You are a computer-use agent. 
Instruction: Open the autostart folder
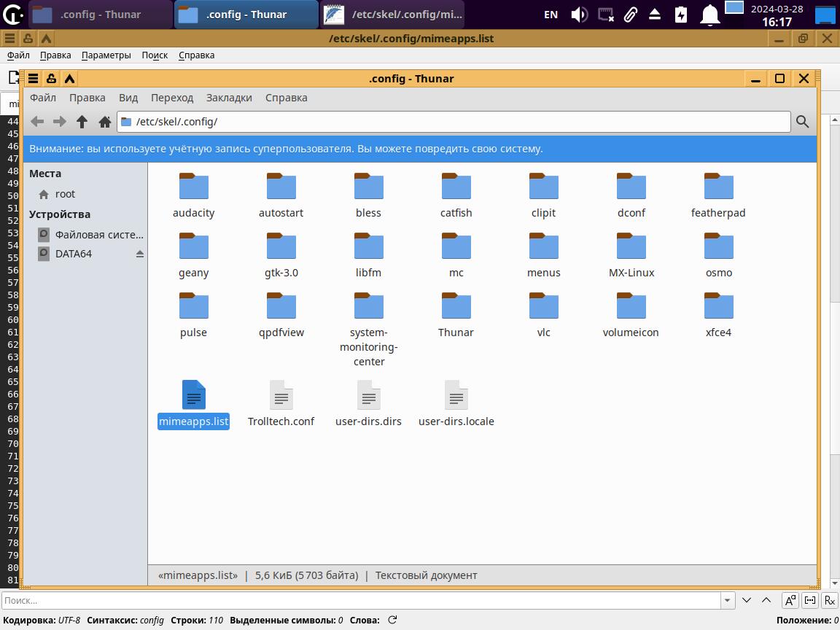281,195
